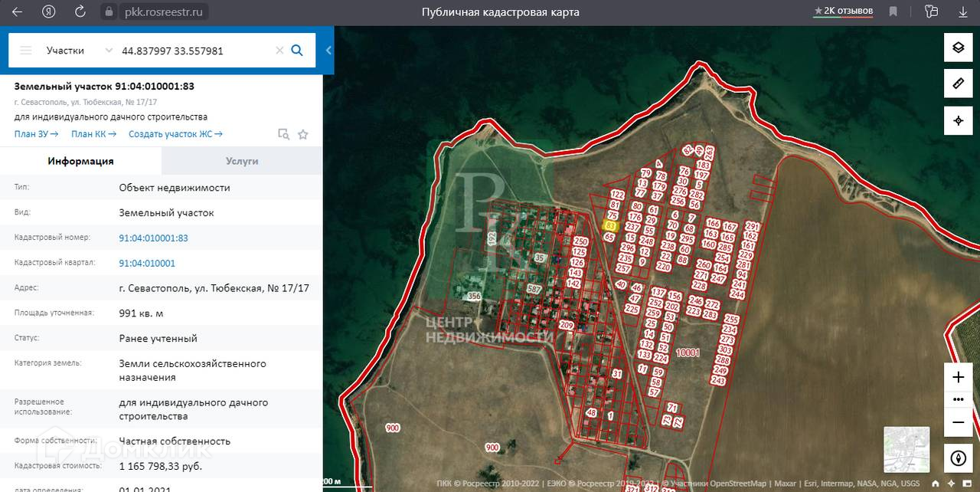Switch to the Информация tab

pos(80,161)
